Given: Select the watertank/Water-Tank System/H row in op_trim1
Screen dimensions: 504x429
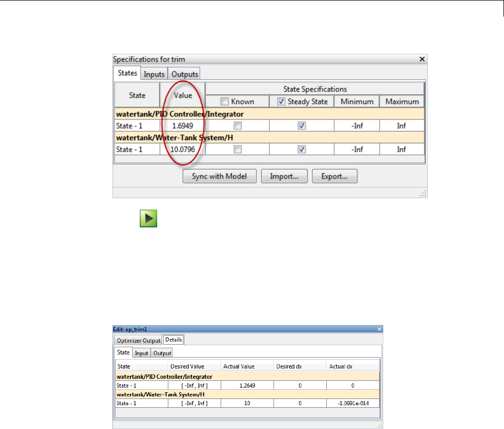Looking at the screenshot, I should pyautogui.click(x=247, y=394).
